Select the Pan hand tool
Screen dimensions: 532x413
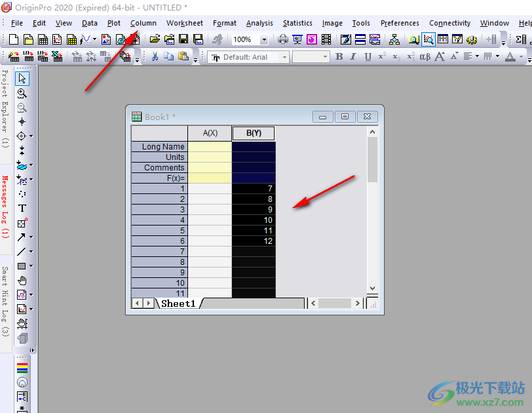[22, 281]
